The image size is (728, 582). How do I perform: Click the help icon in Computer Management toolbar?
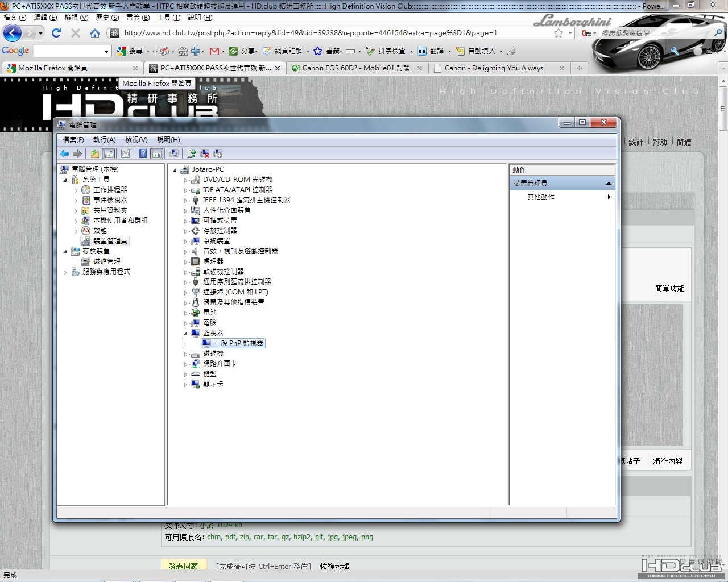pyautogui.click(x=143, y=153)
